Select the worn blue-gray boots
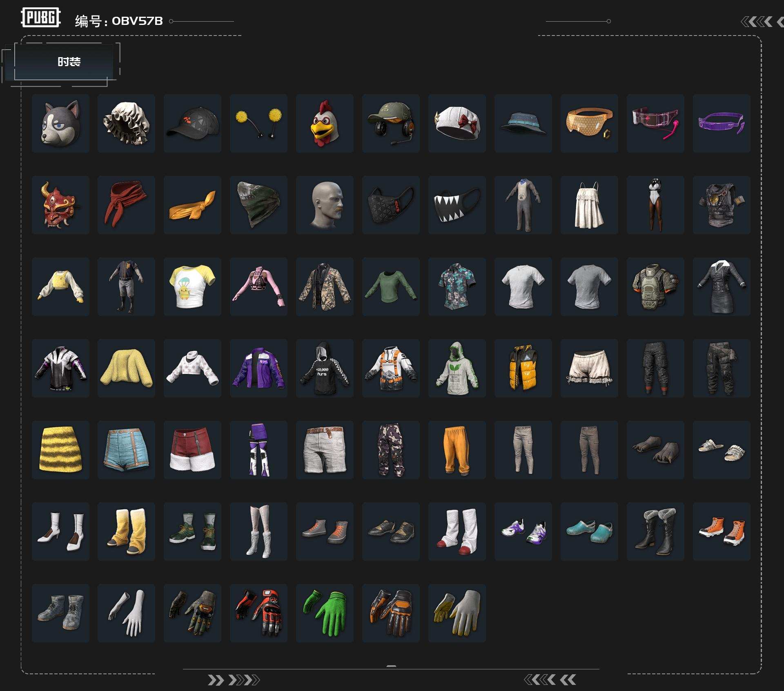This screenshot has width=784, height=691. click(60, 613)
